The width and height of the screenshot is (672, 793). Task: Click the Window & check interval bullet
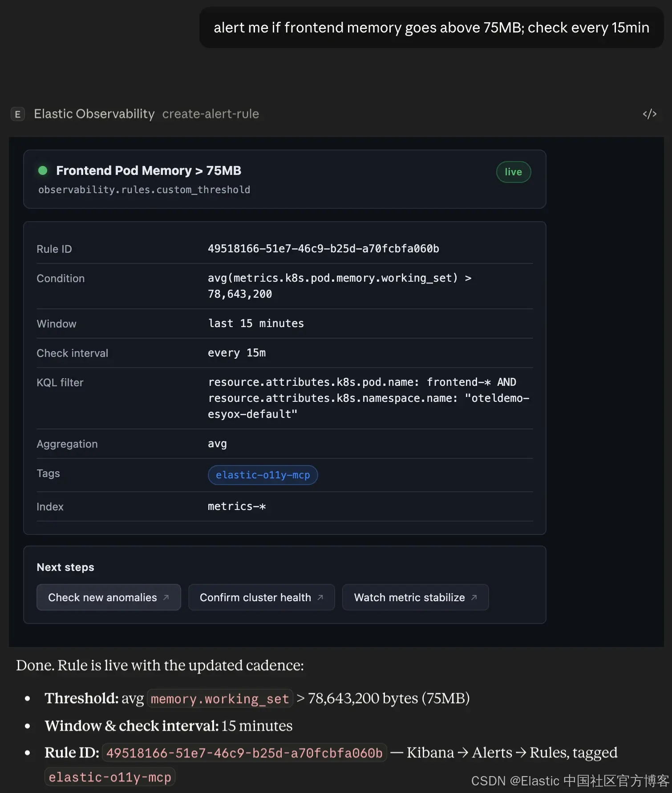point(169,725)
